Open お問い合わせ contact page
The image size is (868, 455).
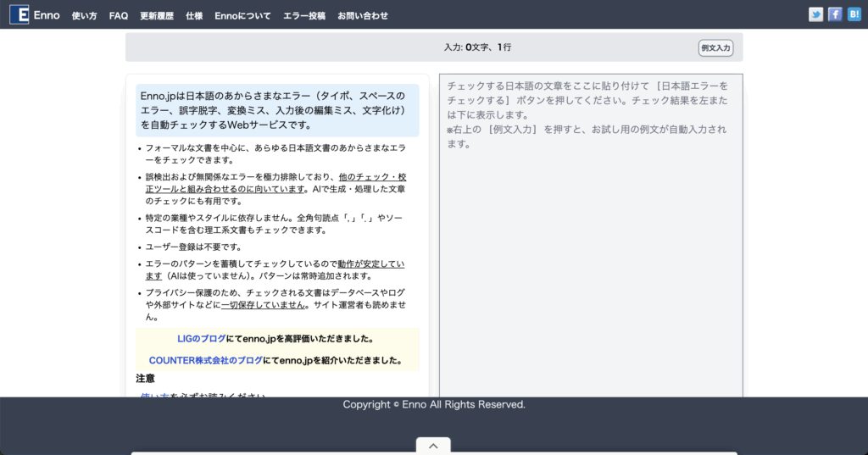[363, 16]
